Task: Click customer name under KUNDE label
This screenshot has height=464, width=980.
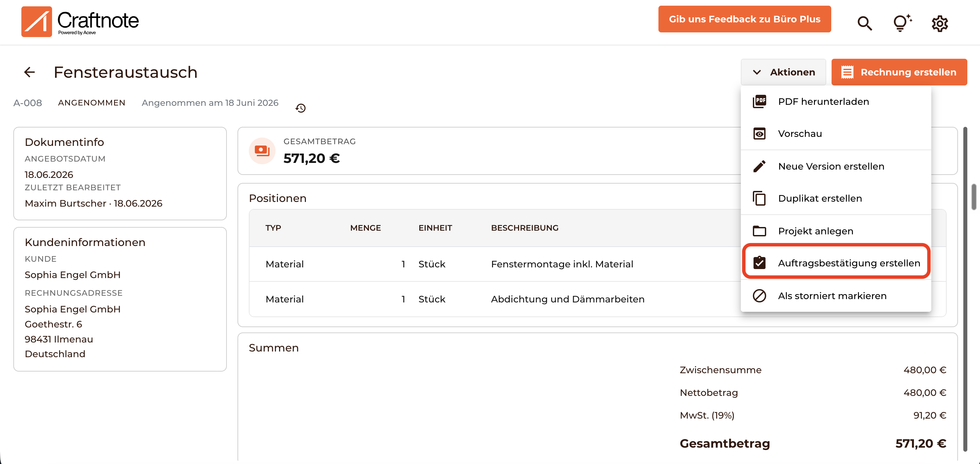Action: [73, 275]
